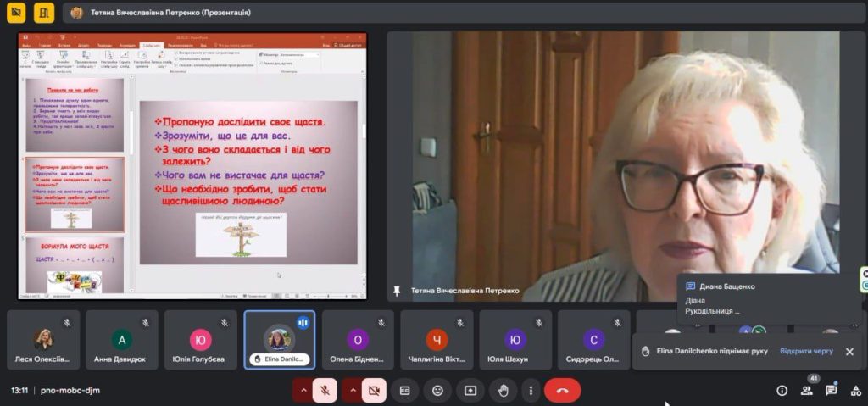
Task: Unmute the microphone button
Action: (324, 390)
